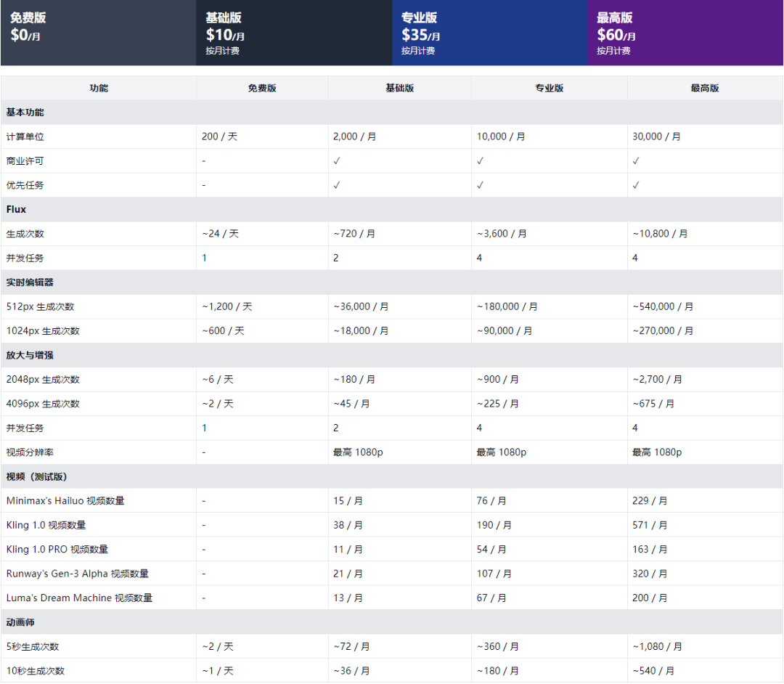Click the 免费版 table column header
The width and height of the screenshot is (784, 684).
(x=262, y=88)
